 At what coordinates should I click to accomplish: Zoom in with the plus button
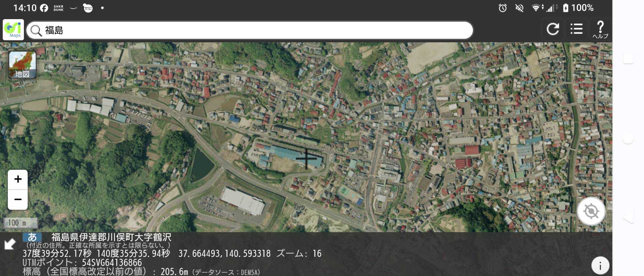point(18,179)
